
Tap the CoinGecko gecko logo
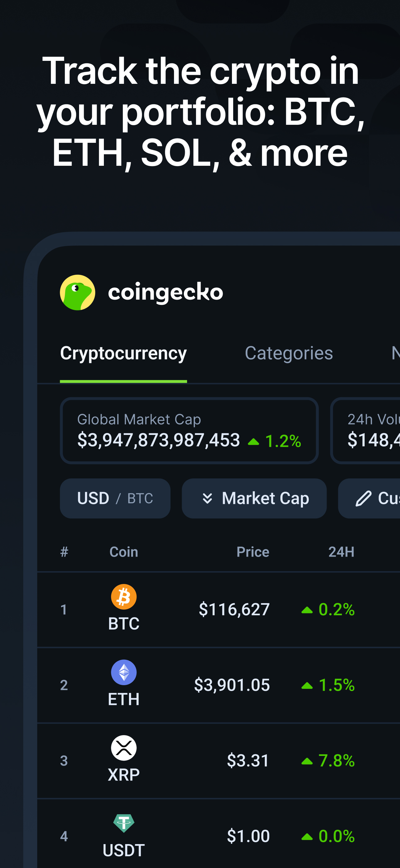(78, 292)
